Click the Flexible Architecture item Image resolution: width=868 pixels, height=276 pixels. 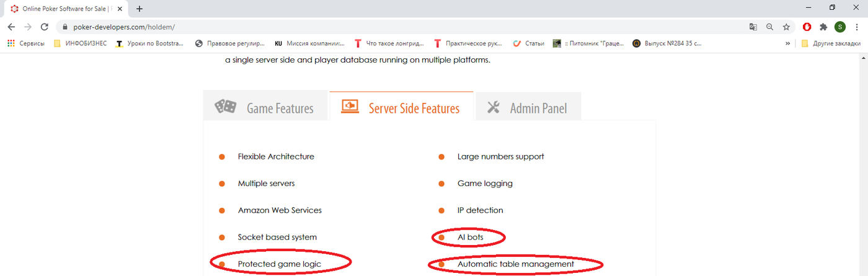[x=276, y=157]
